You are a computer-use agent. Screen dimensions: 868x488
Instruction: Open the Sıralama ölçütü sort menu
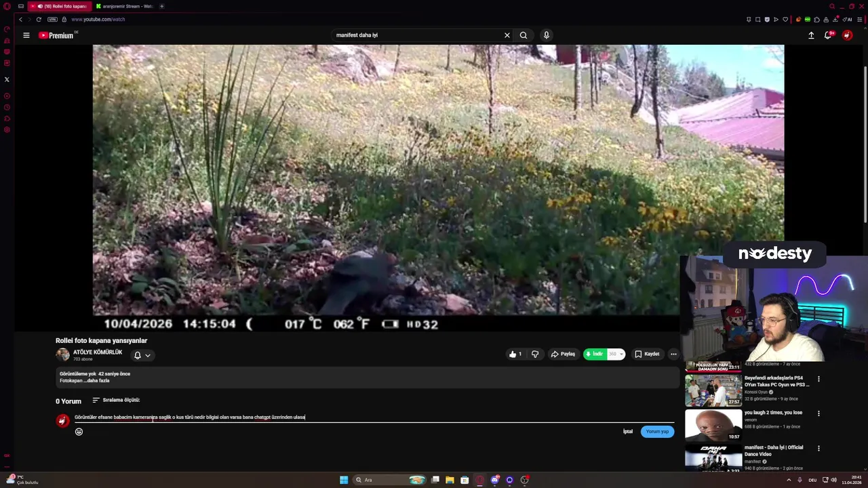tap(116, 400)
